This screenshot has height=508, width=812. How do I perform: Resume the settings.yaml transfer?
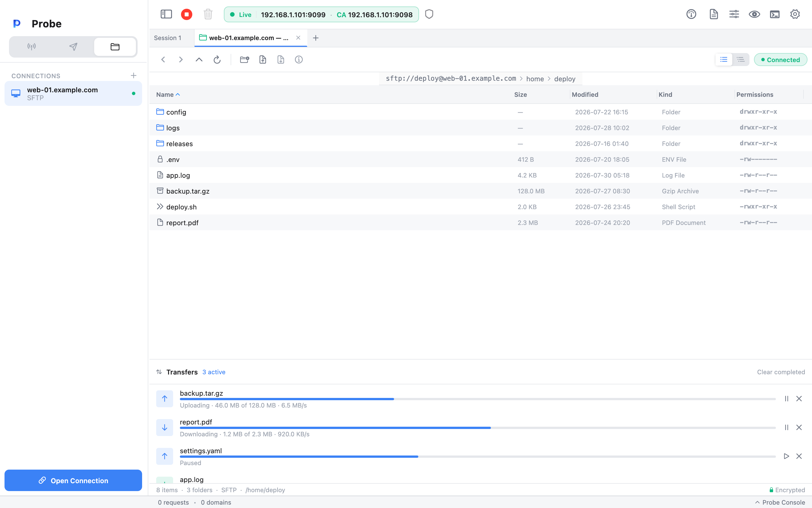coord(786,456)
